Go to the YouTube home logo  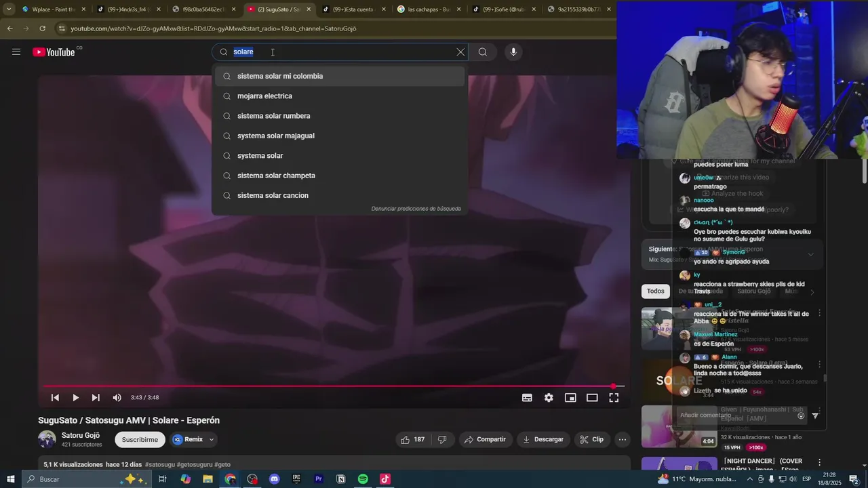pyautogui.click(x=54, y=52)
